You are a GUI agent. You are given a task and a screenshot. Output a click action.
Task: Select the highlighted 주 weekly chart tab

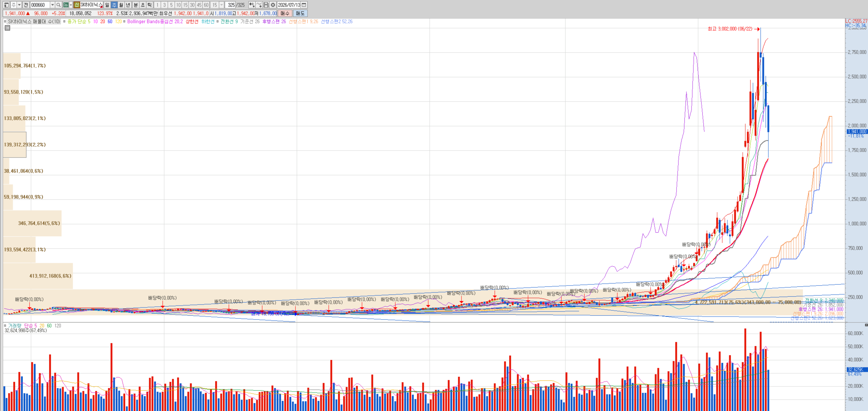tap(114, 5)
